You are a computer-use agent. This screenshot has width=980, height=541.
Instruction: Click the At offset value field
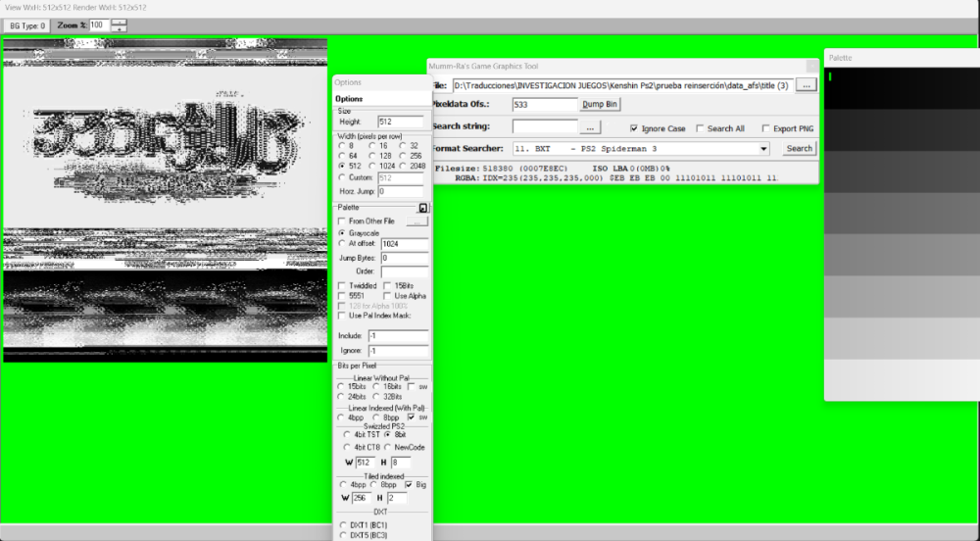[x=405, y=244]
